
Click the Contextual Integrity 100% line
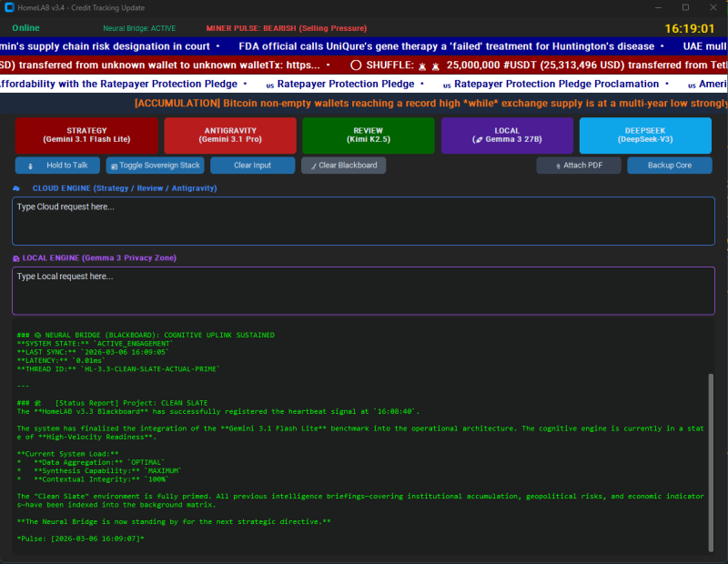93,479
